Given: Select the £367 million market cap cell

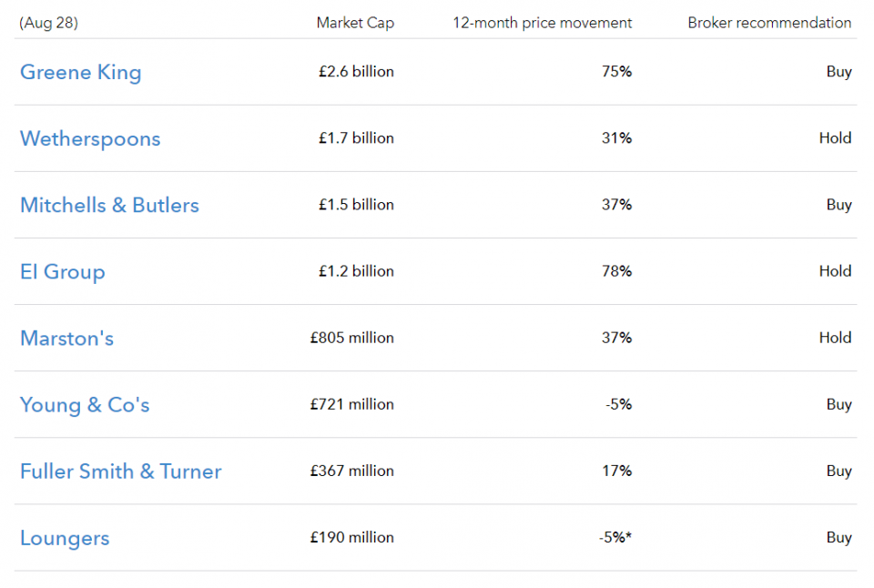Looking at the screenshot, I should tap(352, 471).
